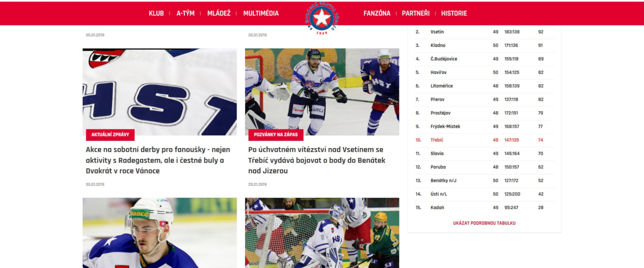The image size is (644, 268).
Task: Open the goal-crease scramble photo thumbnail
Action: 322,233
